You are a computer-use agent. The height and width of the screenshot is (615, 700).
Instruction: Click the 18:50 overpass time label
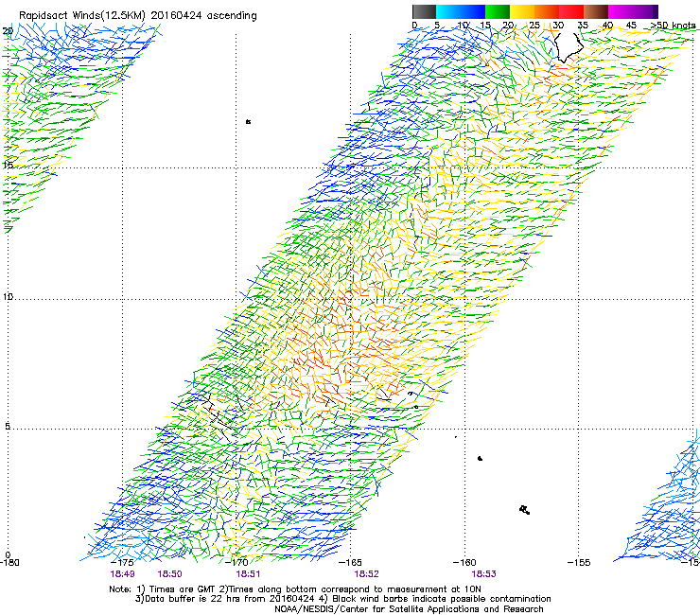169,574
